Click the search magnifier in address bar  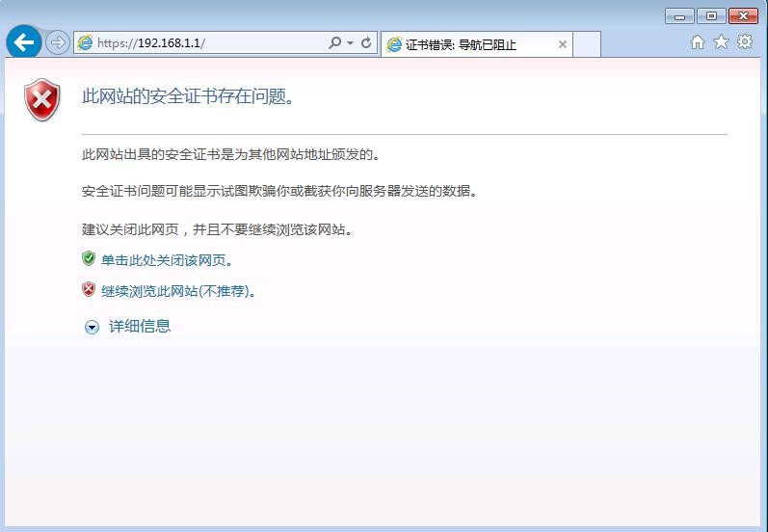coord(335,42)
